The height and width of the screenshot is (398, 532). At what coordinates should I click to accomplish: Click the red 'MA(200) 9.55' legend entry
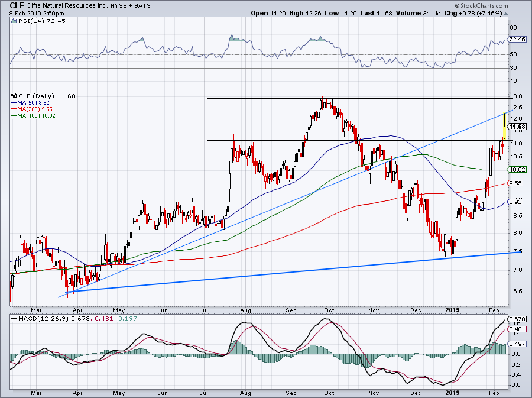31,109
